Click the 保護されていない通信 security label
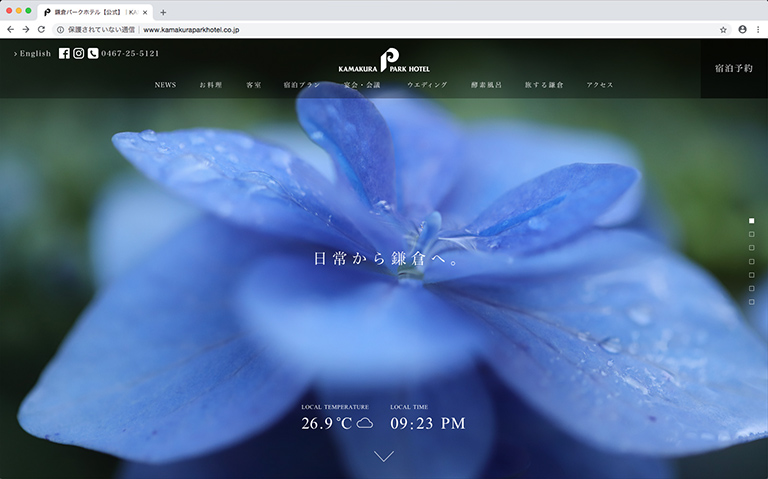Image resolution: width=768 pixels, height=479 pixels. 101,30
